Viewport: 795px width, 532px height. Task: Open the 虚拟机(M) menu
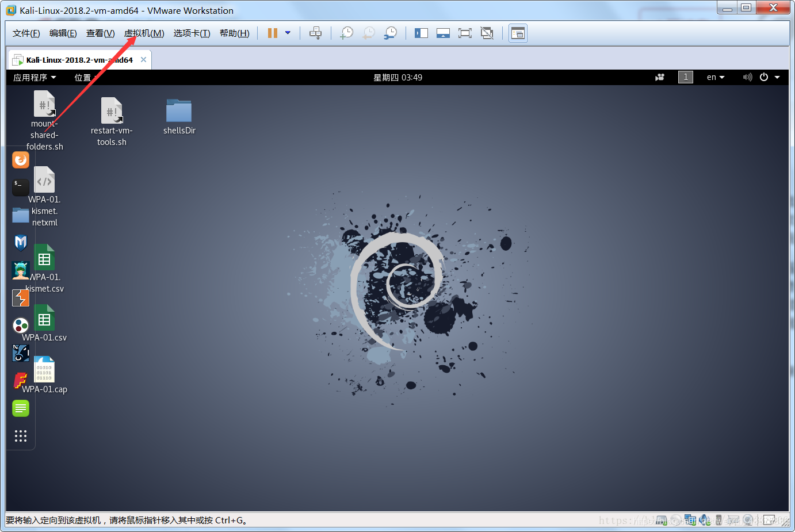(144, 33)
